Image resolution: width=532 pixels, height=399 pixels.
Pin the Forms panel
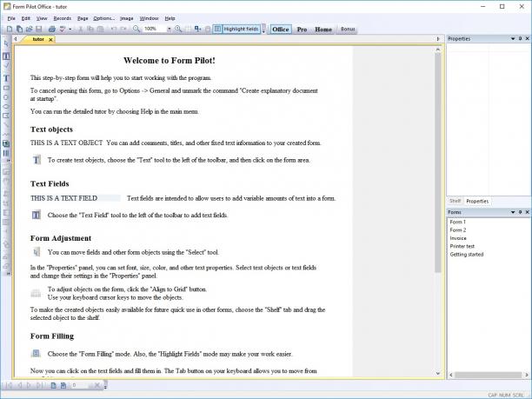click(x=520, y=212)
